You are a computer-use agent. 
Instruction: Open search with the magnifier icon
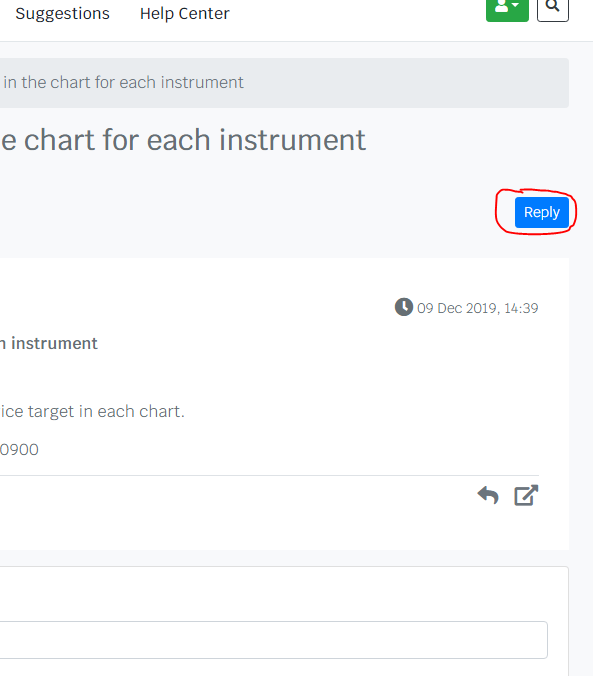click(x=552, y=8)
